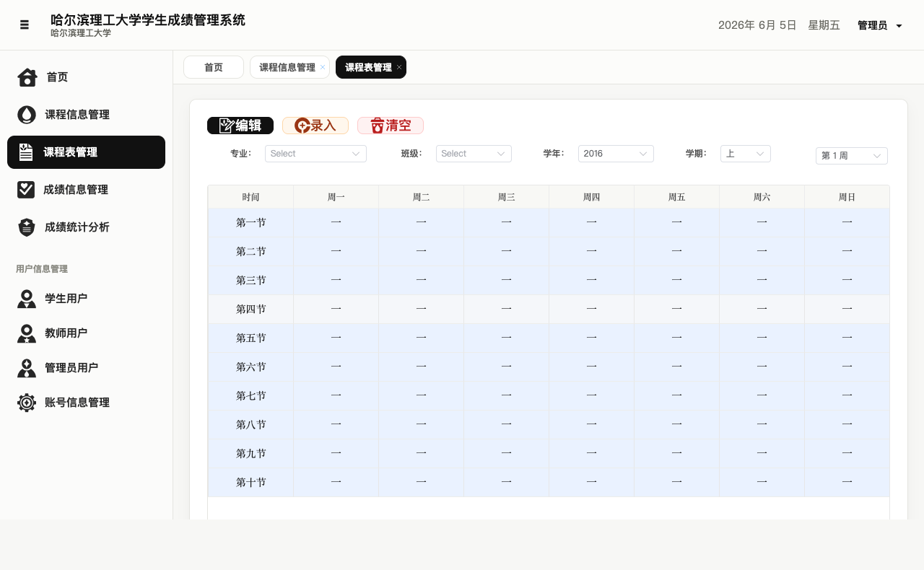The image size is (924, 570).
Task: Select the 课程表管理 tab
Action: click(x=371, y=67)
